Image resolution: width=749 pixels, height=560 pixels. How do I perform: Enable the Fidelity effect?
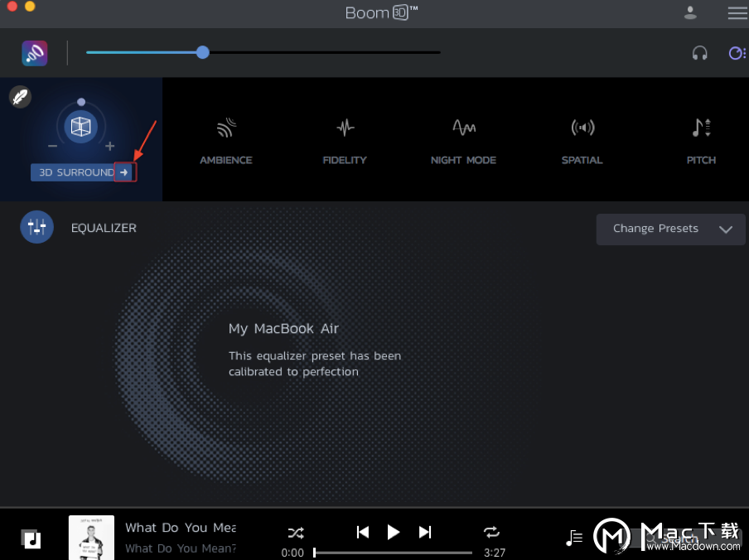click(345, 142)
